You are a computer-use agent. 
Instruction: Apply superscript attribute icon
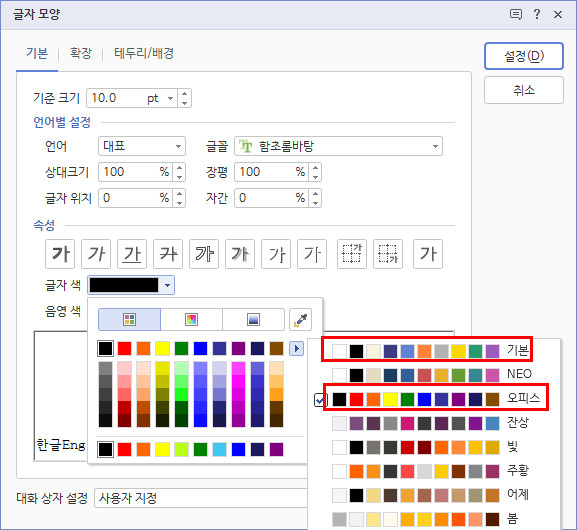[x=352, y=254]
